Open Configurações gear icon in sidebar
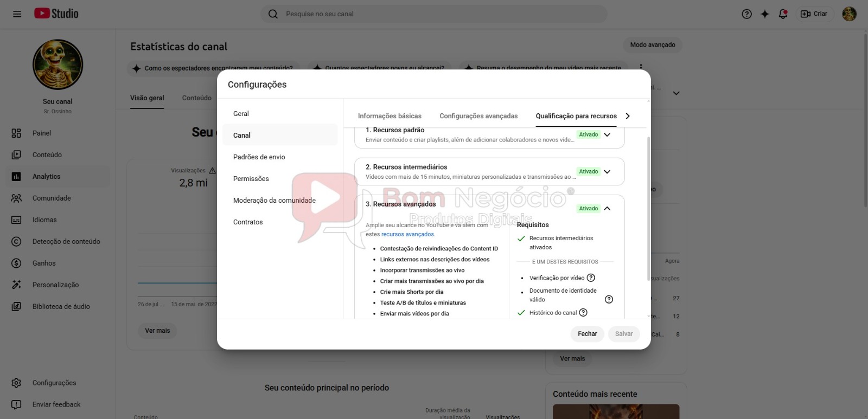 16,383
